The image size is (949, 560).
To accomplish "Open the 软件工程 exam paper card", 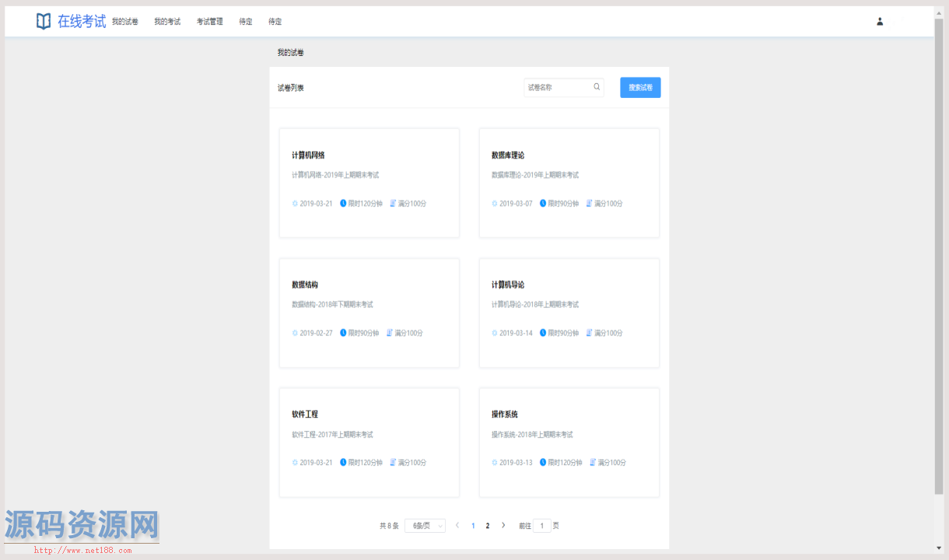I will (369, 443).
